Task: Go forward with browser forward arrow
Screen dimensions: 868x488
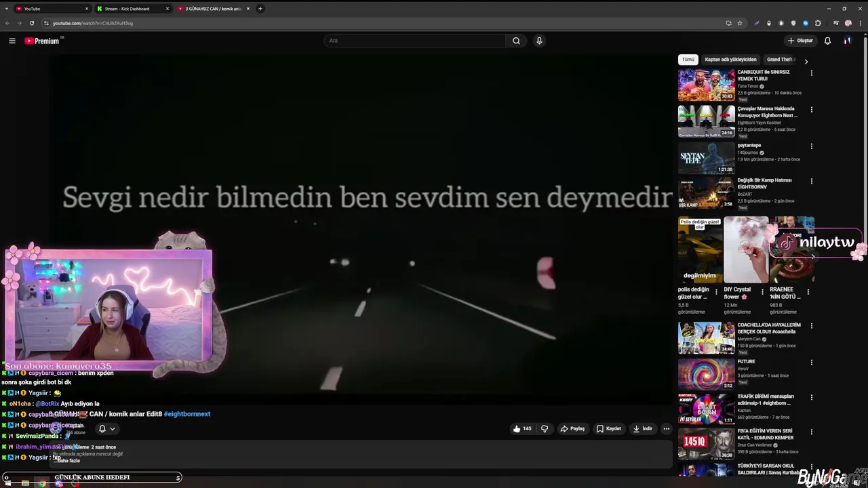Action: point(19,23)
